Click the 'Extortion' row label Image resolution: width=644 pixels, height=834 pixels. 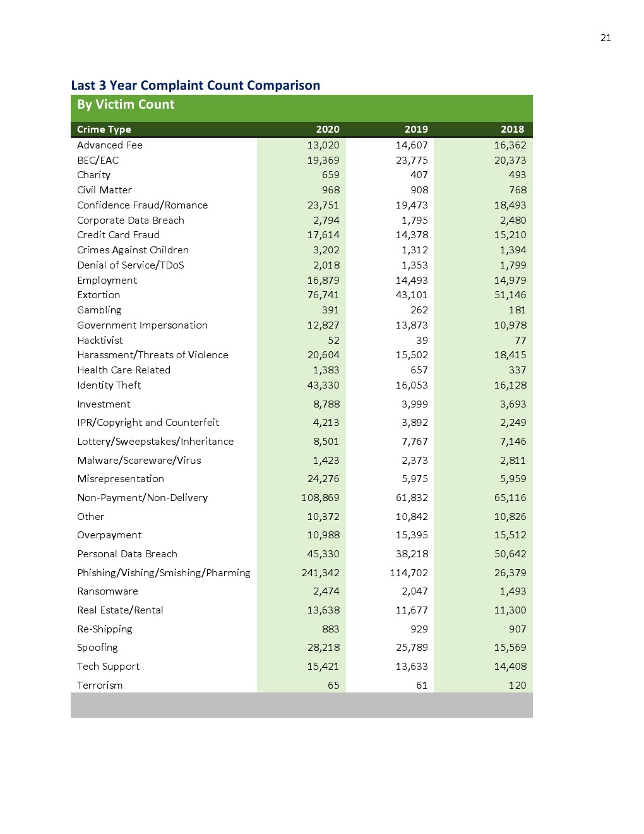coord(98,295)
